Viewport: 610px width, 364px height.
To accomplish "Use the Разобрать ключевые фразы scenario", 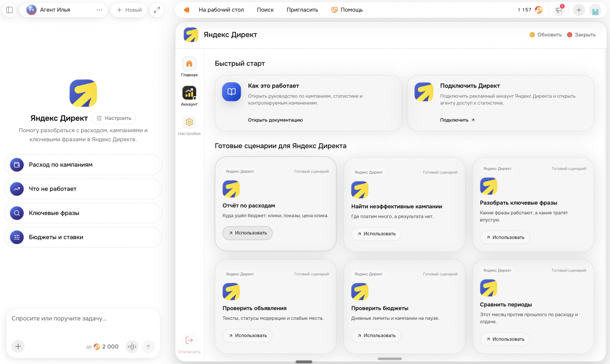I will click(505, 238).
